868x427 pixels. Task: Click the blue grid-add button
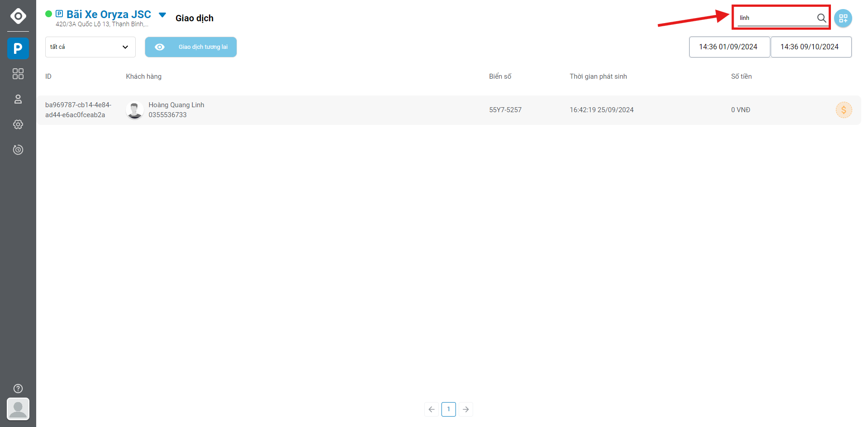843,19
